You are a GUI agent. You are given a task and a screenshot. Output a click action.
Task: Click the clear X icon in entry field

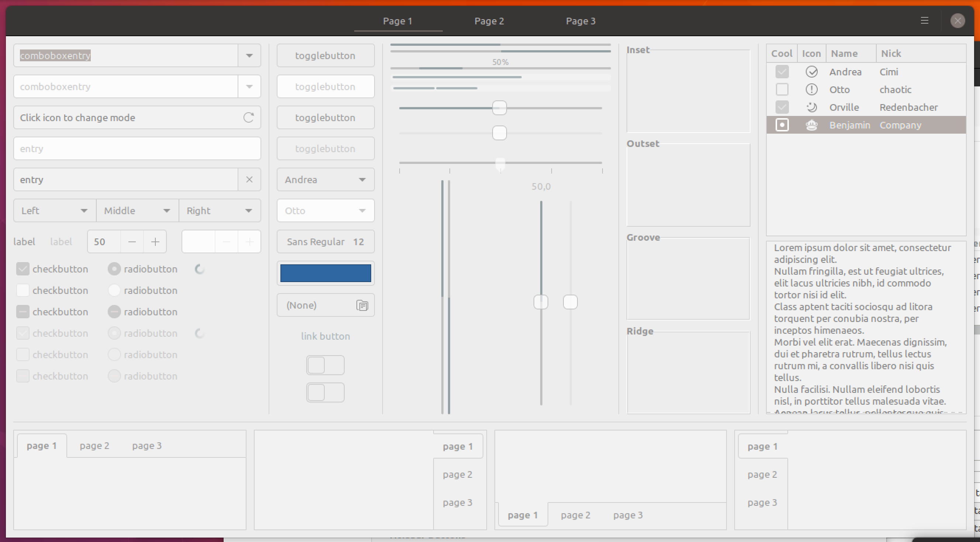(249, 180)
